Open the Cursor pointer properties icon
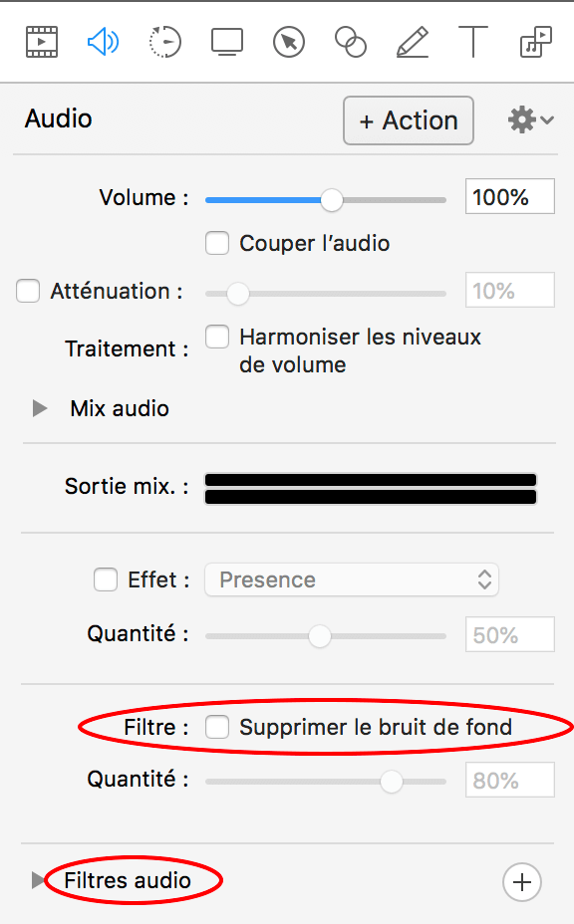 pos(289,42)
